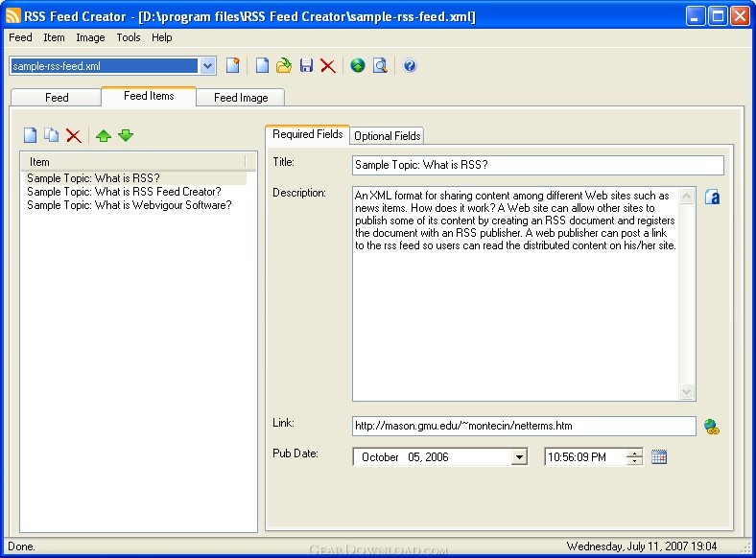The image size is (756, 558).
Task: Select 'Sample Topic: What is RSS Feed Creator?'
Action: [124, 192]
